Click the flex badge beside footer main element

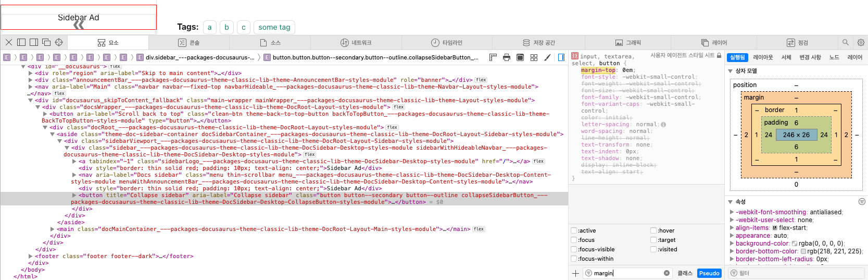click(x=479, y=229)
